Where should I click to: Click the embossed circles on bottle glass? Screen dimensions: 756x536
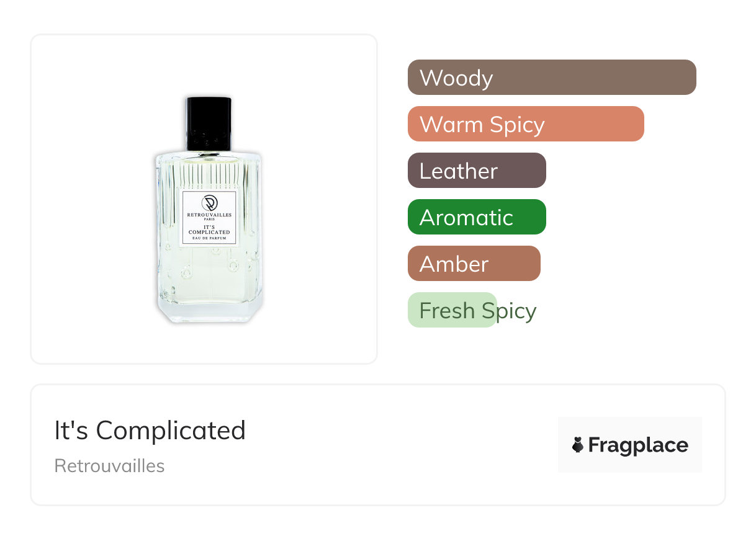pos(186,273)
